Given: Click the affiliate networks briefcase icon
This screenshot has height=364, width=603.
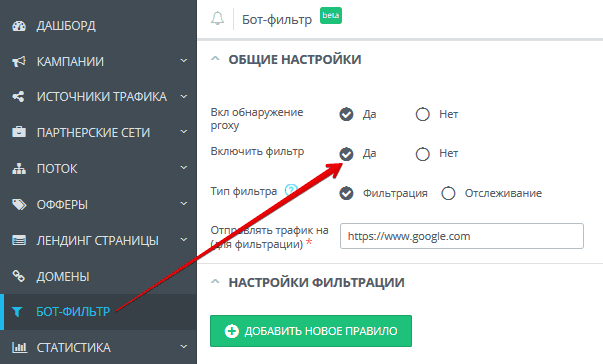Looking at the screenshot, I should coord(19,132).
